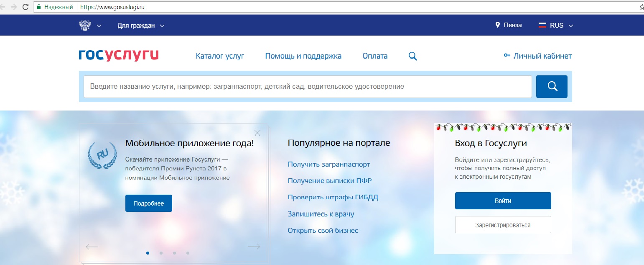Go to the previous banner slide arrow
644x265 pixels.
[x=92, y=247]
